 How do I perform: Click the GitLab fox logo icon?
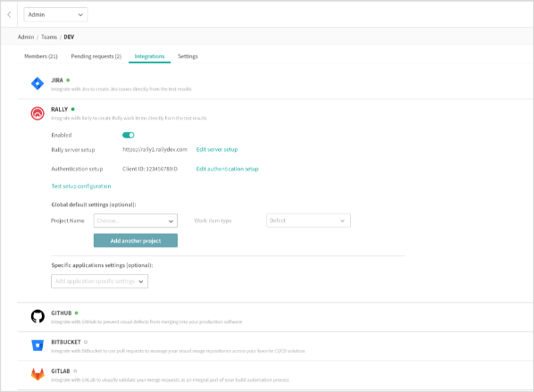point(38,374)
